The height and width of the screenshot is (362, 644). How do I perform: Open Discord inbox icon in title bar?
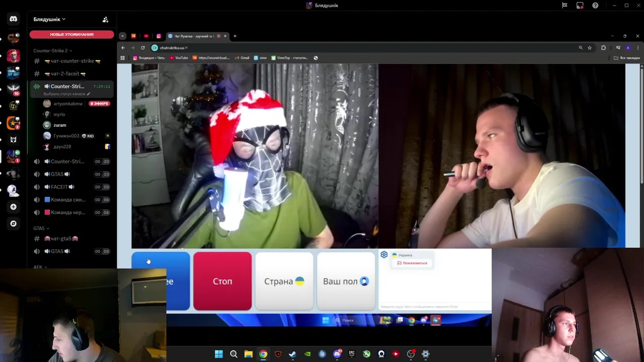point(580,6)
